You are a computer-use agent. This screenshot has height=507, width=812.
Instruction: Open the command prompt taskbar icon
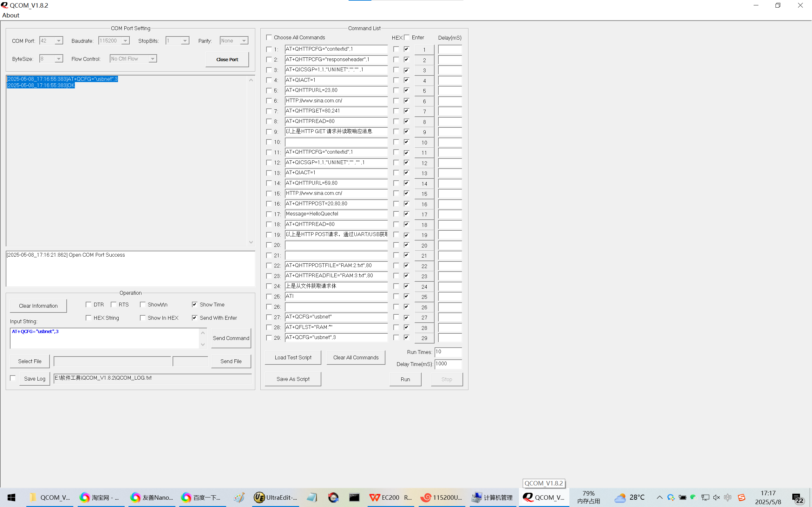point(354,497)
